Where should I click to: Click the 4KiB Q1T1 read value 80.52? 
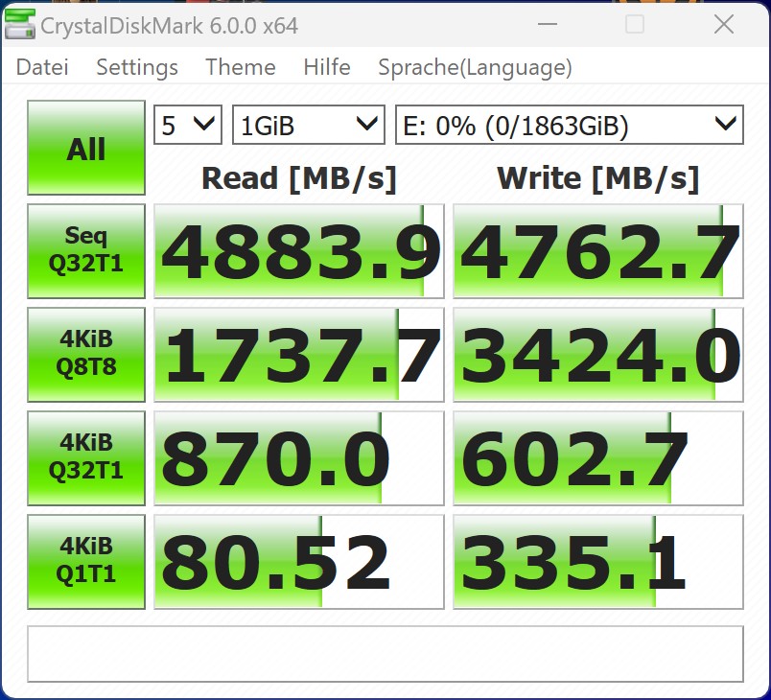click(299, 562)
